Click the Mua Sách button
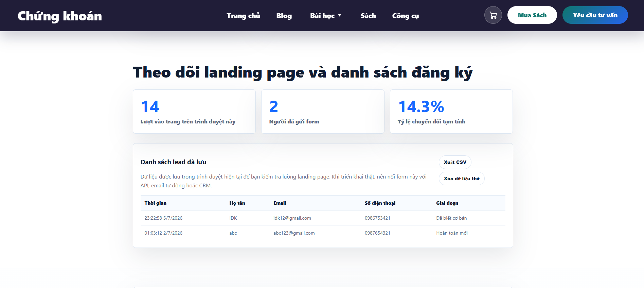This screenshot has width=644, height=288. pyautogui.click(x=532, y=15)
